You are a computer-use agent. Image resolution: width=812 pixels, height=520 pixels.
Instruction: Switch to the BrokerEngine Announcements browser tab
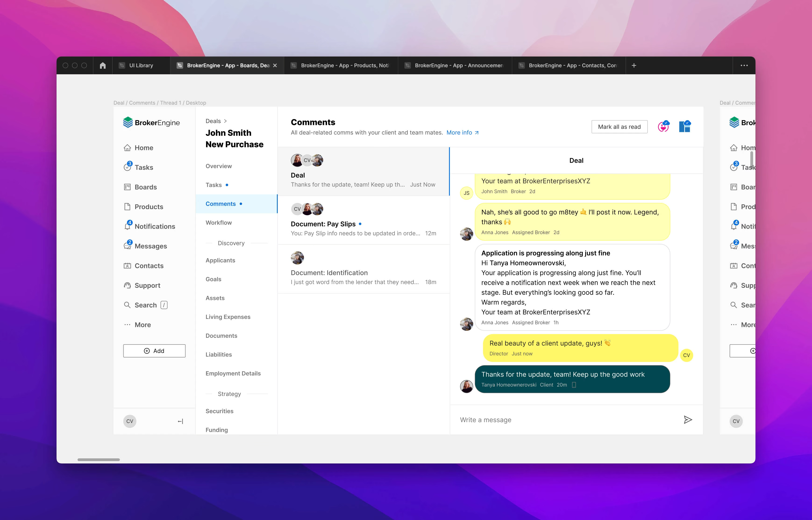pyautogui.click(x=454, y=65)
